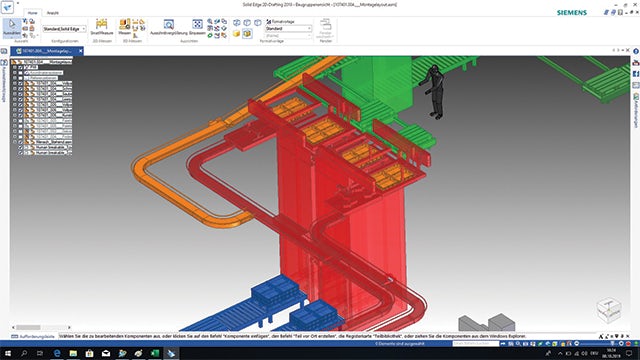Click the Einpassen fit view icon
Viewport: 640px width, 360px height.
197,27
